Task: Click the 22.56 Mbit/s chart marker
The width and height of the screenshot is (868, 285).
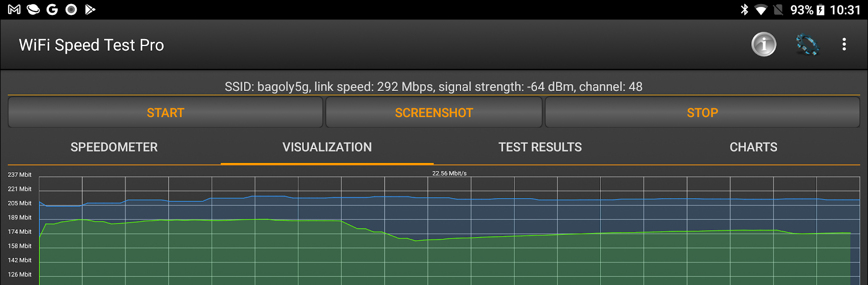Action: coord(449,172)
